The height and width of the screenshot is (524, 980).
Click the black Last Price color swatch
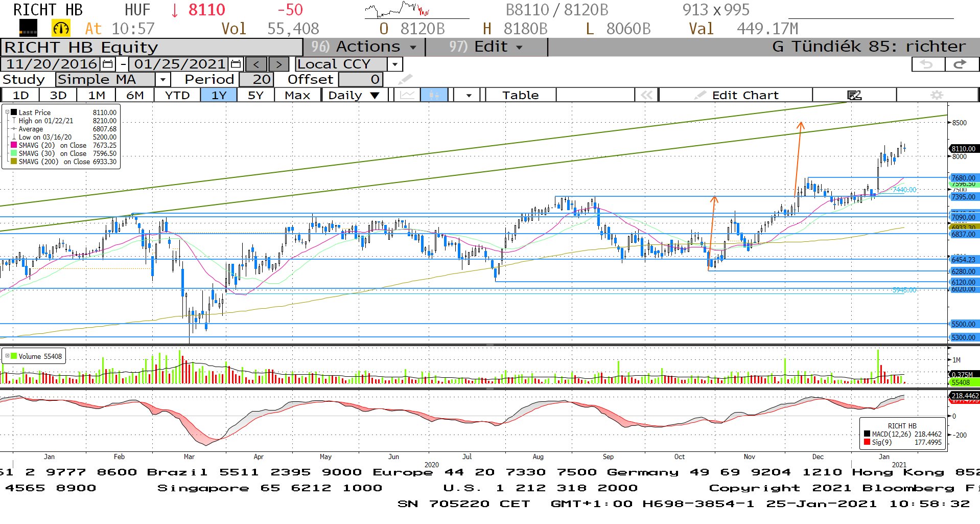14,112
